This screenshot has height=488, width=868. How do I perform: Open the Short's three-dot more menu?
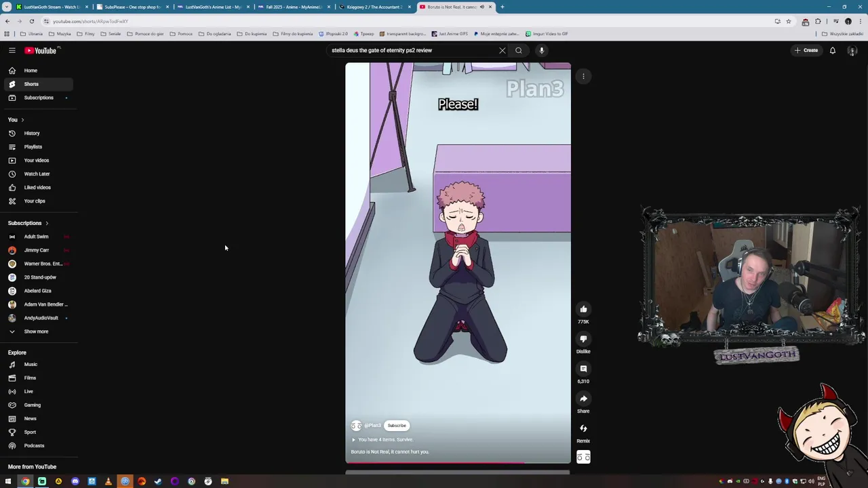coord(583,76)
